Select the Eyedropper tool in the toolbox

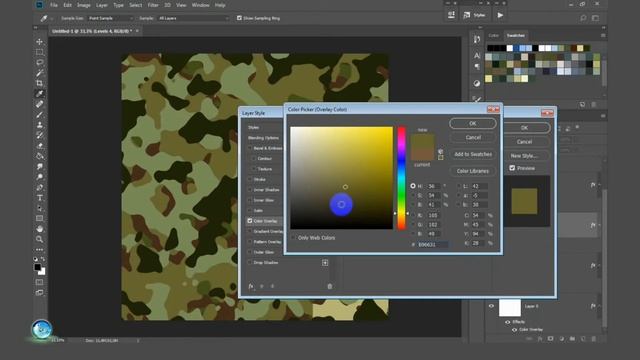pos(40,94)
